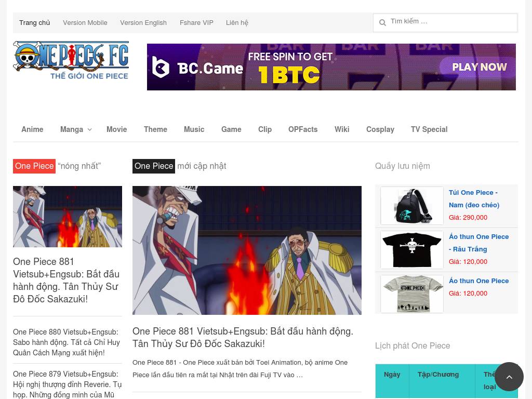This screenshot has height=399, width=532.
Task: Click the Tập/Chương schedule column header
Action: (438, 375)
